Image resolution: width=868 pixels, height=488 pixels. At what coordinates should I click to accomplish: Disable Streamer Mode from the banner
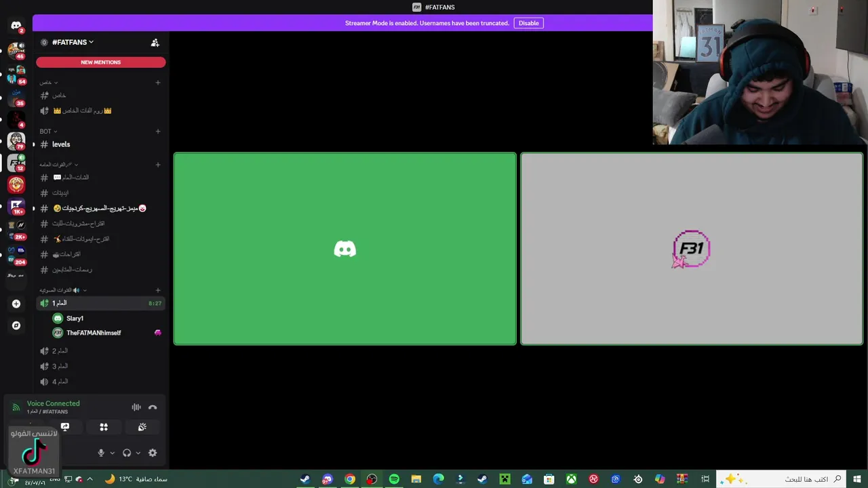(528, 23)
